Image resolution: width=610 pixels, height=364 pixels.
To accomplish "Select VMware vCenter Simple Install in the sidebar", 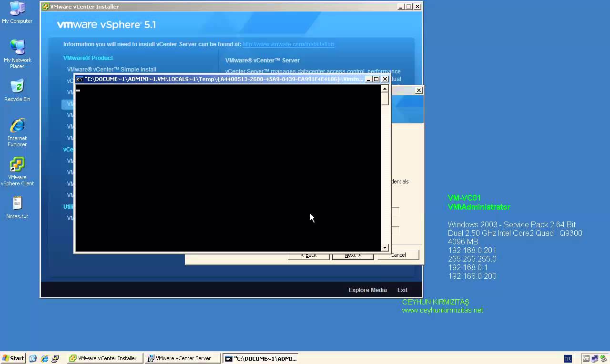I will (112, 69).
